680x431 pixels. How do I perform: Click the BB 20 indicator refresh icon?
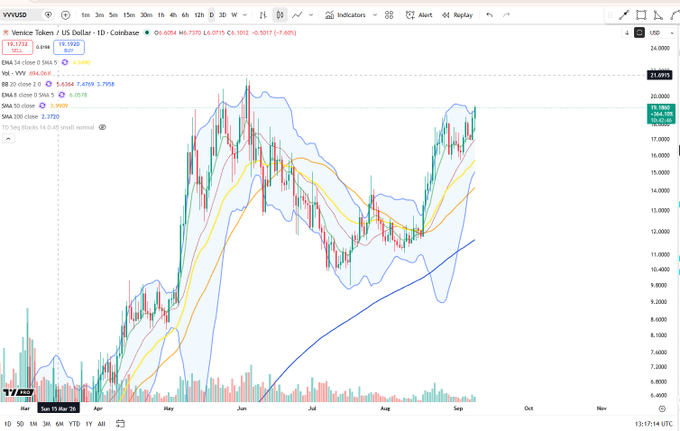[49, 84]
